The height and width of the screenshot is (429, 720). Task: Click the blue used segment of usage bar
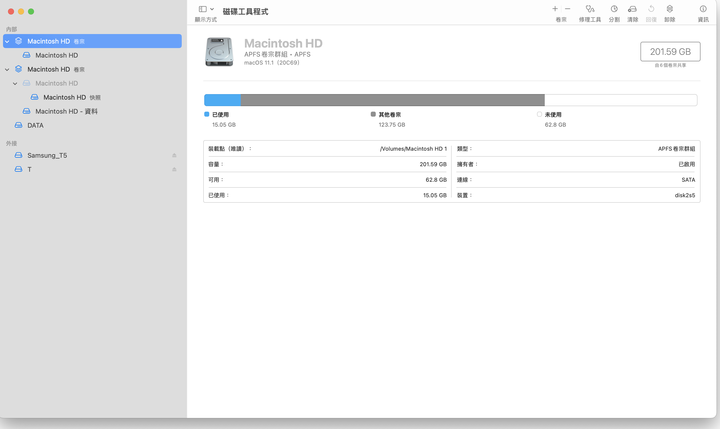pyautogui.click(x=223, y=100)
